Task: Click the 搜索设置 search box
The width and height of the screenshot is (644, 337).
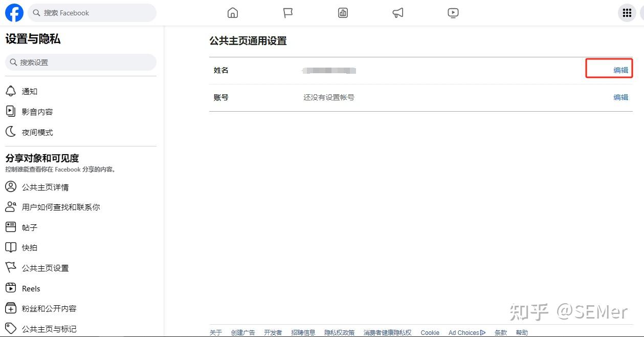Action: (81, 62)
